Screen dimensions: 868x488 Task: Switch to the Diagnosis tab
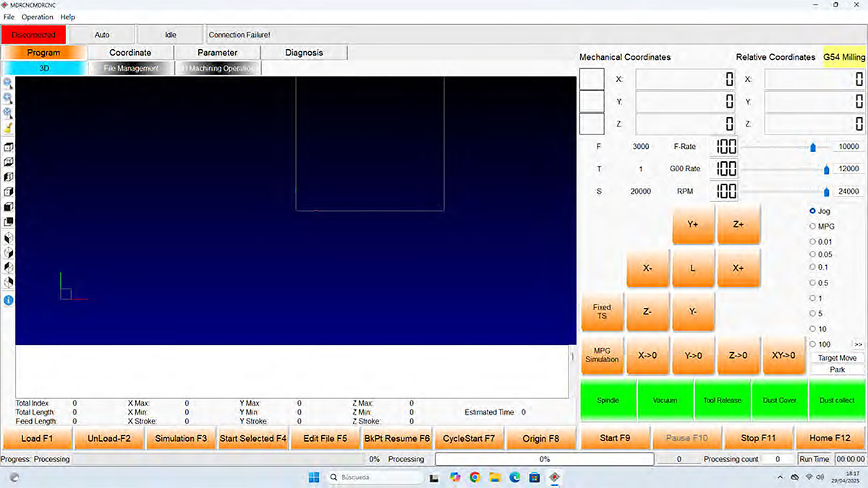tap(304, 53)
